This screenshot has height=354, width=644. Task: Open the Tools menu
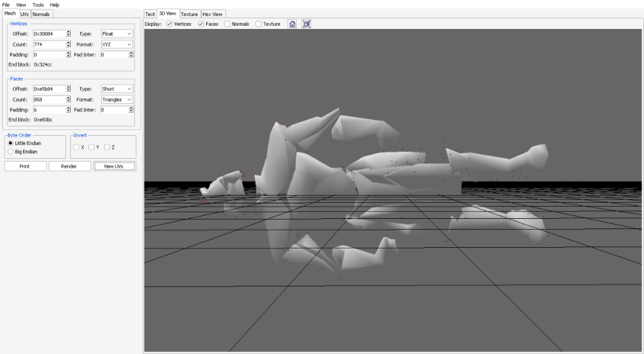(x=38, y=5)
